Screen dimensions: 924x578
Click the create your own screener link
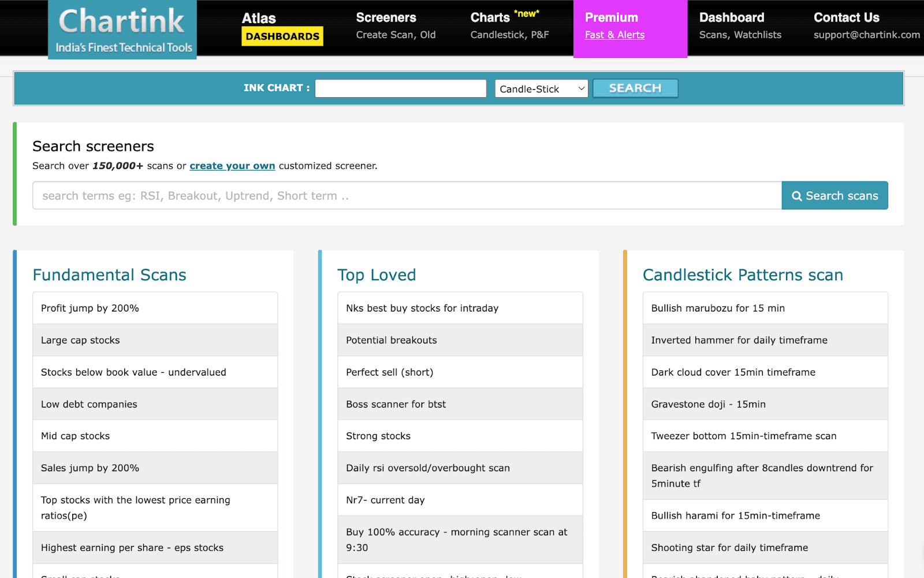(x=232, y=166)
